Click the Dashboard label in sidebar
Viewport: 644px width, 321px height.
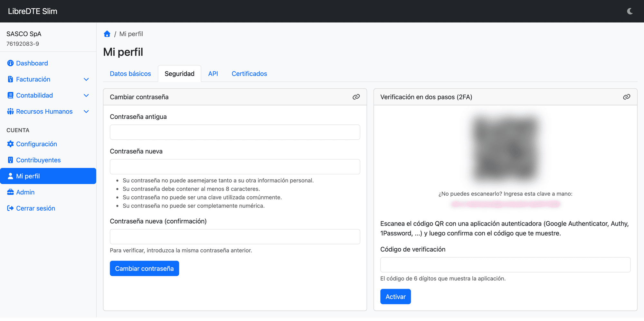tap(32, 63)
